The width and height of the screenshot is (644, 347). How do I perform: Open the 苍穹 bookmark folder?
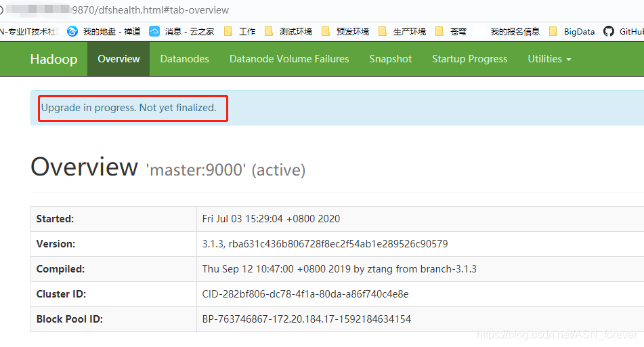point(450,32)
